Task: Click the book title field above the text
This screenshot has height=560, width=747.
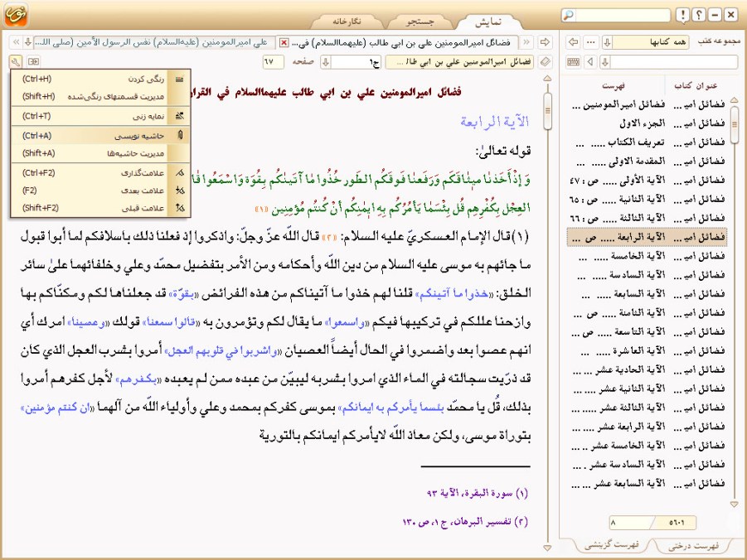Action: [x=460, y=62]
